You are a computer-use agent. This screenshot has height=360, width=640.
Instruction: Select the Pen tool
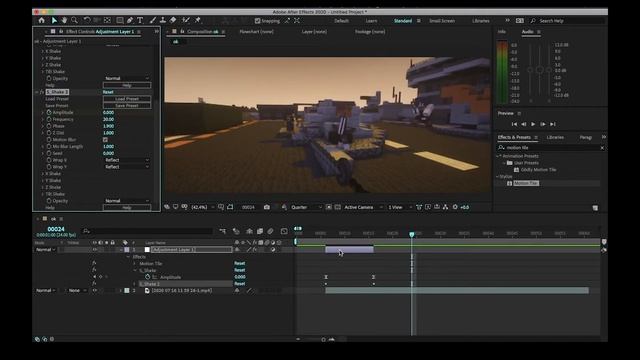[x=130, y=20]
